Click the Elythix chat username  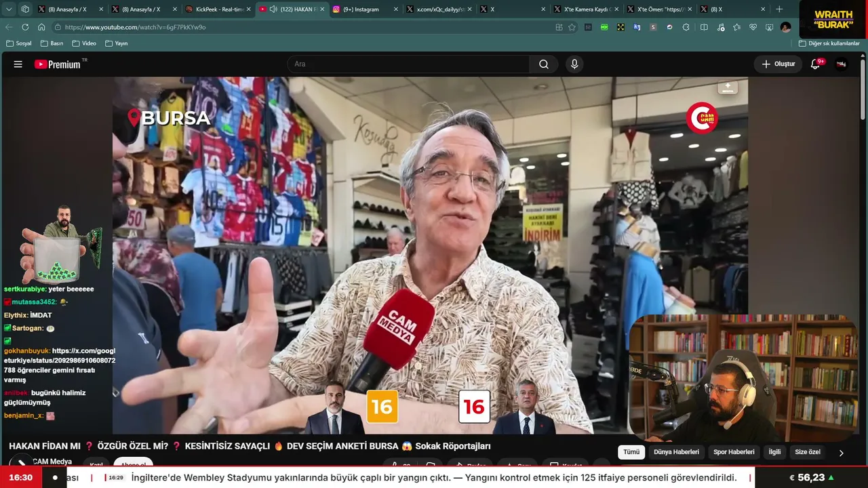16,315
